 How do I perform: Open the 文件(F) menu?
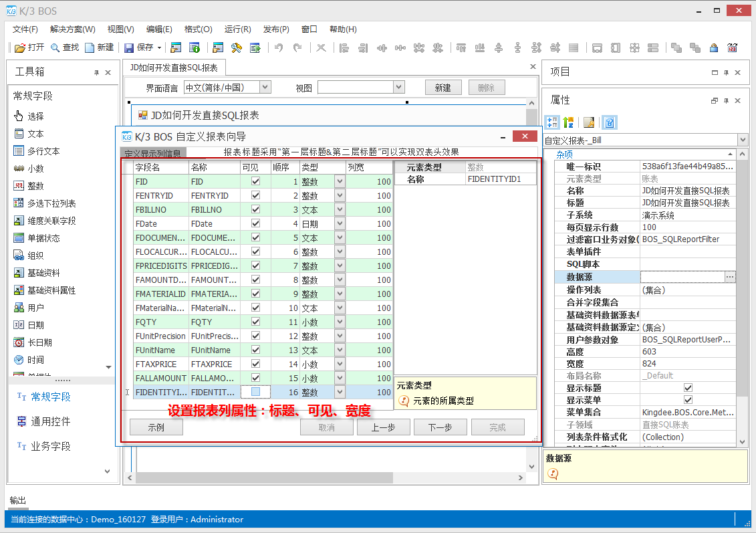click(25, 29)
